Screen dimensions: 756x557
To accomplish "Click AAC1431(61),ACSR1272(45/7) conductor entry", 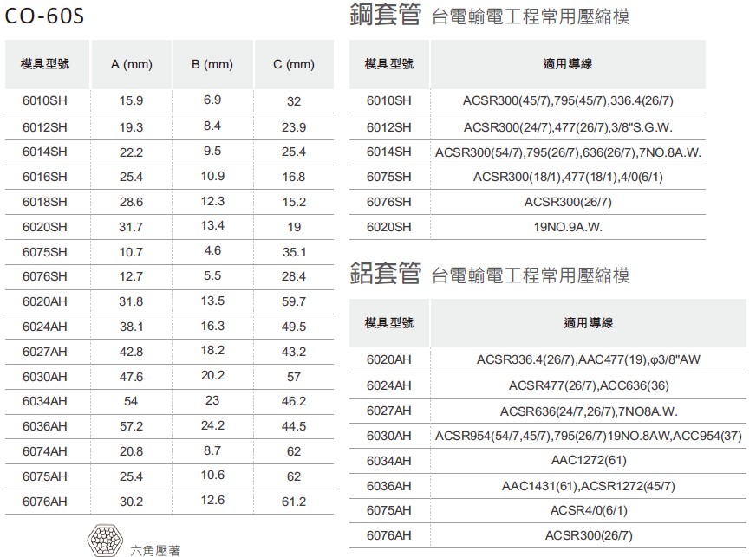I will coord(588,486).
